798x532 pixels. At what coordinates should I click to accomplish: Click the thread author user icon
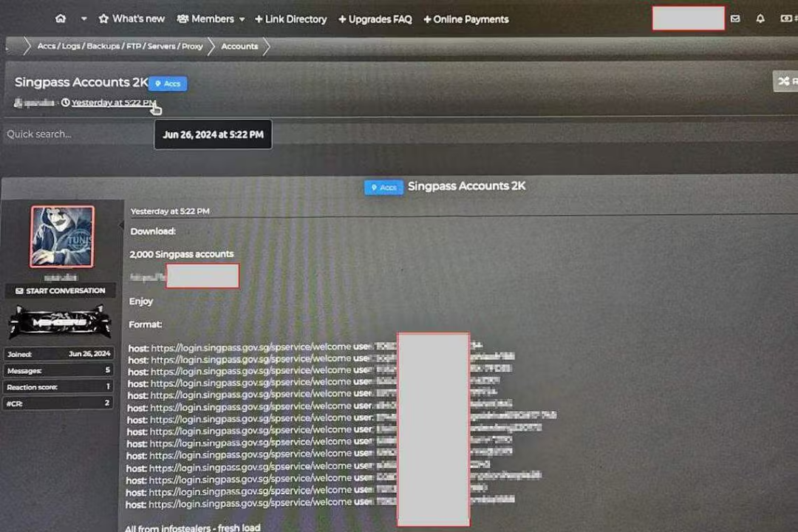(18, 103)
